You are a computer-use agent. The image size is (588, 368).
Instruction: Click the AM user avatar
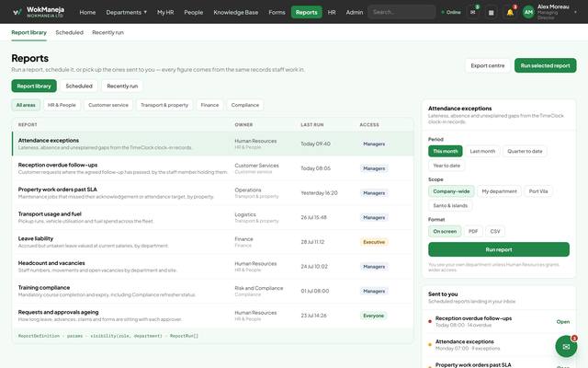(x=528, y=12)
